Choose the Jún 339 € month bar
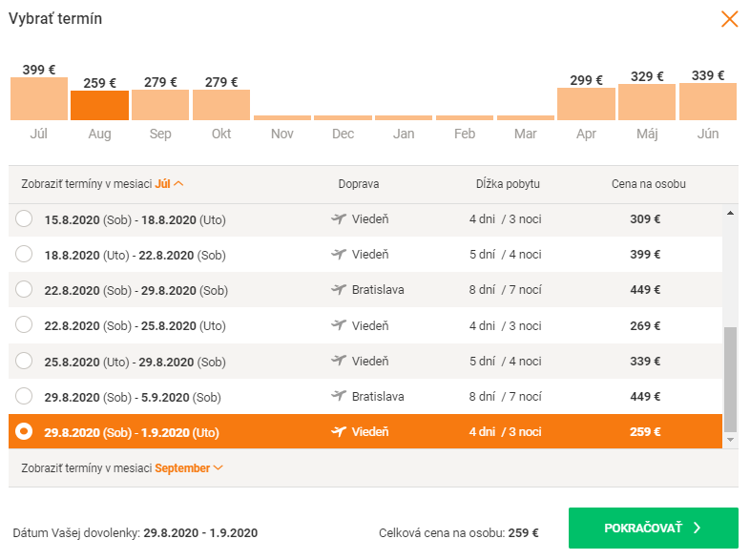This screenshot has height=560, width=750. pos(708,101)
